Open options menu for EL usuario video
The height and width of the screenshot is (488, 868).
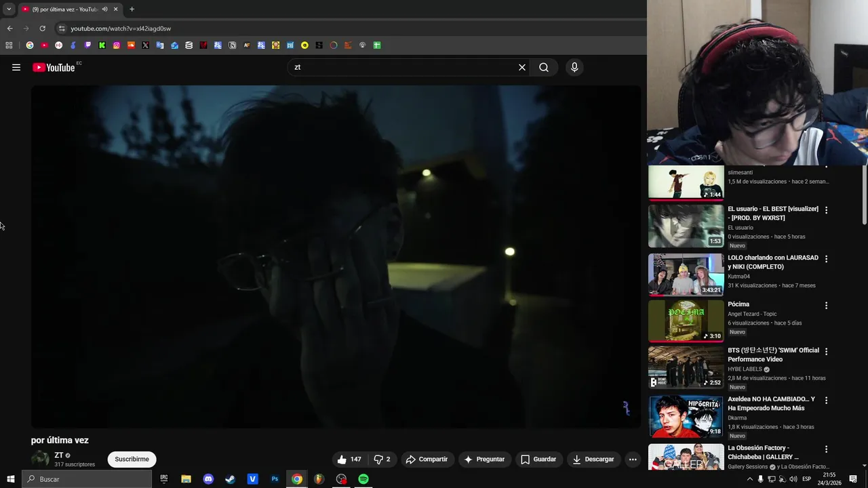click(x=826, y=210)
